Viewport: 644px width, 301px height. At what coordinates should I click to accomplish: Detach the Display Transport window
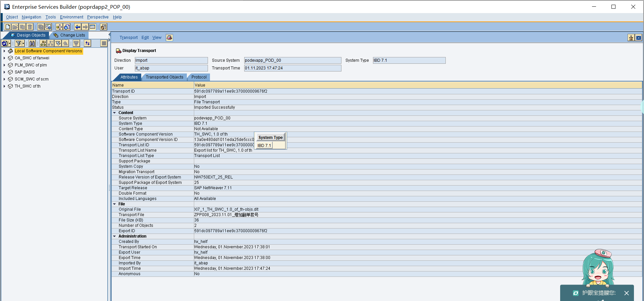(631, 38)
